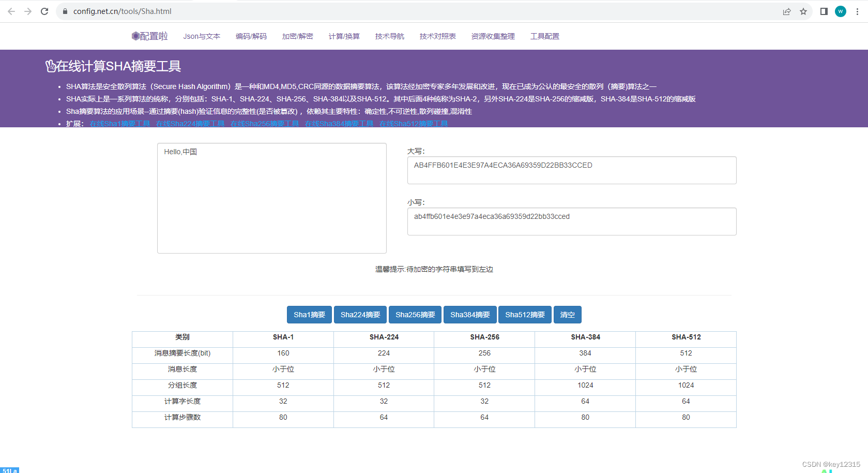Click the 计算步骤数 row label
868x473 pixels.
click(x=182, y=417)
